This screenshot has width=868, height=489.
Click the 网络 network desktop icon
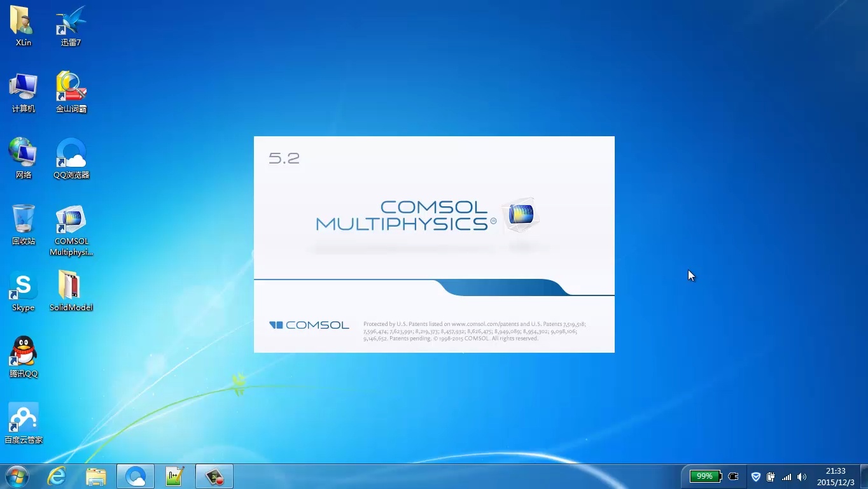(x=24, y=154)
